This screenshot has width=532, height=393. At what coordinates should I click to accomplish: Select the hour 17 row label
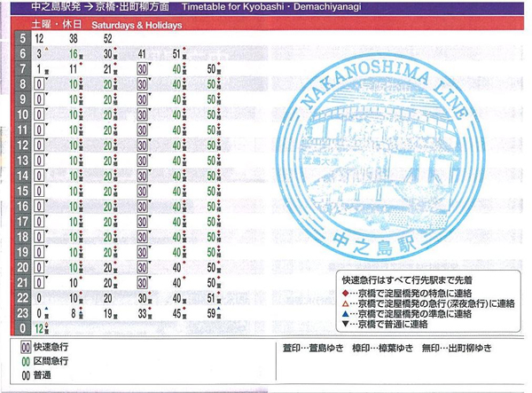pos(22,222)
